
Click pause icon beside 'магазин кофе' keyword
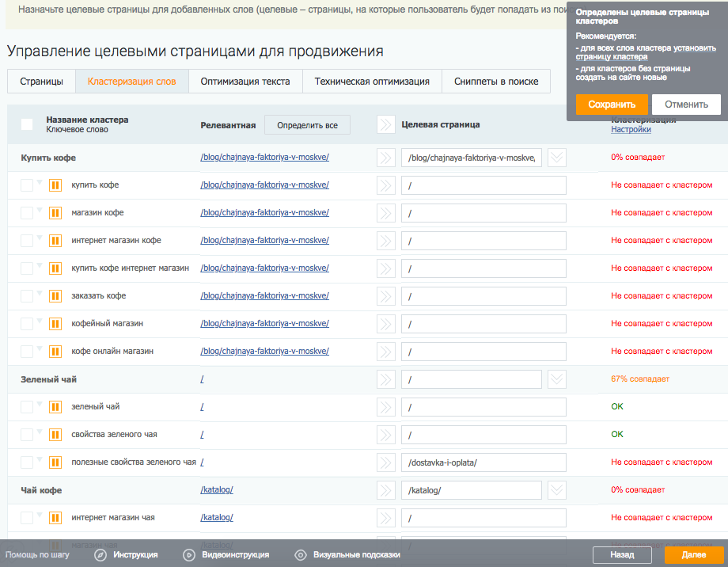(x=55, y=213)
